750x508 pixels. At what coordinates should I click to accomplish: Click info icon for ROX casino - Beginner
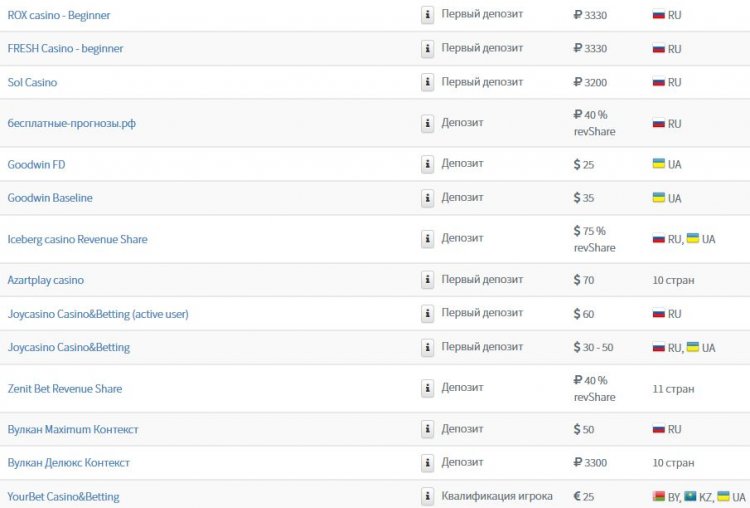point(427,15)
